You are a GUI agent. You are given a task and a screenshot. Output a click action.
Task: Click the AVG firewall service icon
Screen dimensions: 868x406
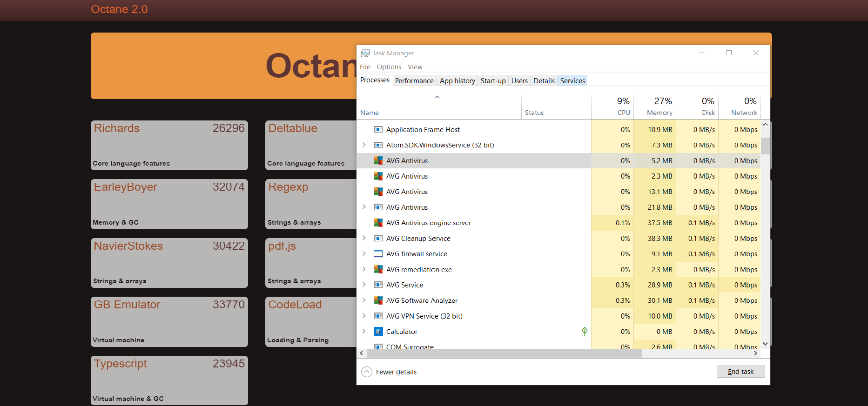378,254
